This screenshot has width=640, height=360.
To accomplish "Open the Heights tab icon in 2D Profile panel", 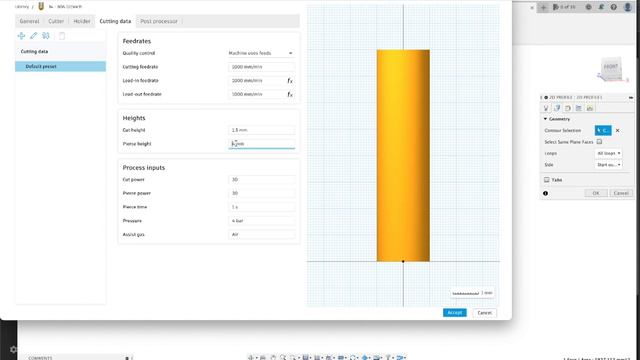I will 568,108.
